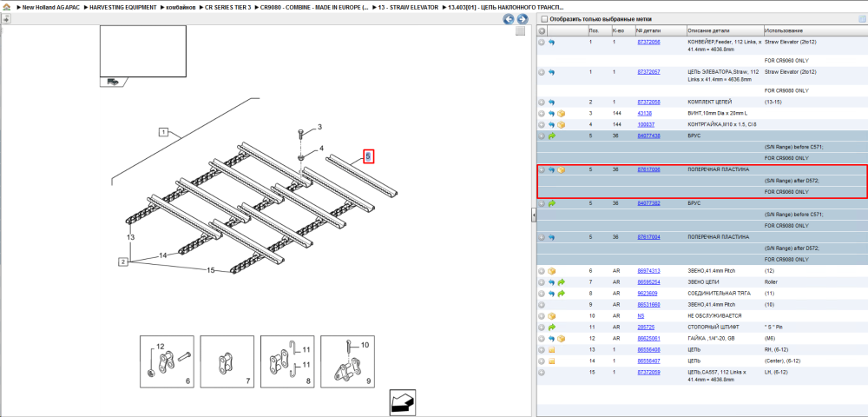Screen dimensions: 868x417
Task: Open thumbnail detail view 8
Action: coord(287,361)
